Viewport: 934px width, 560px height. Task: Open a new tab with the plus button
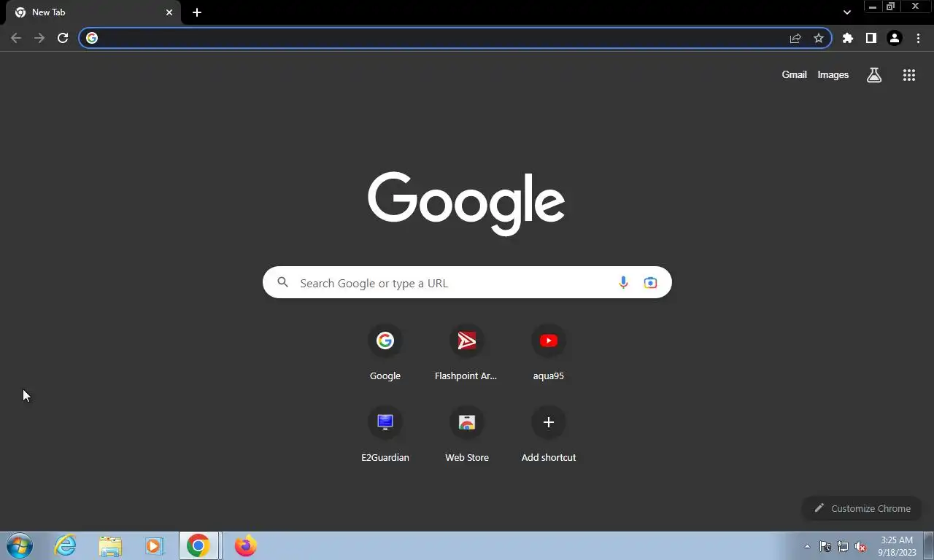(x=197, y=12)
